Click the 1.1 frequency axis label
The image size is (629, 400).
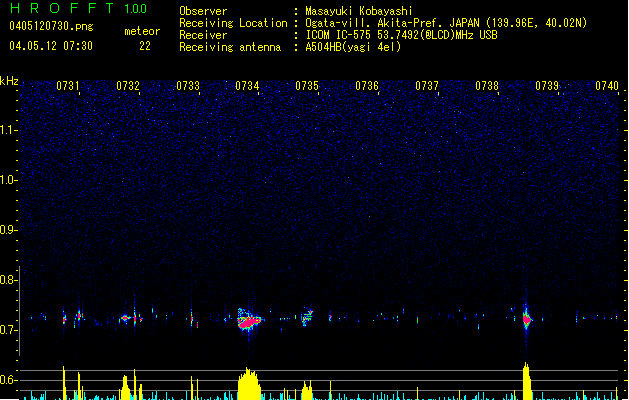[8, 130]
